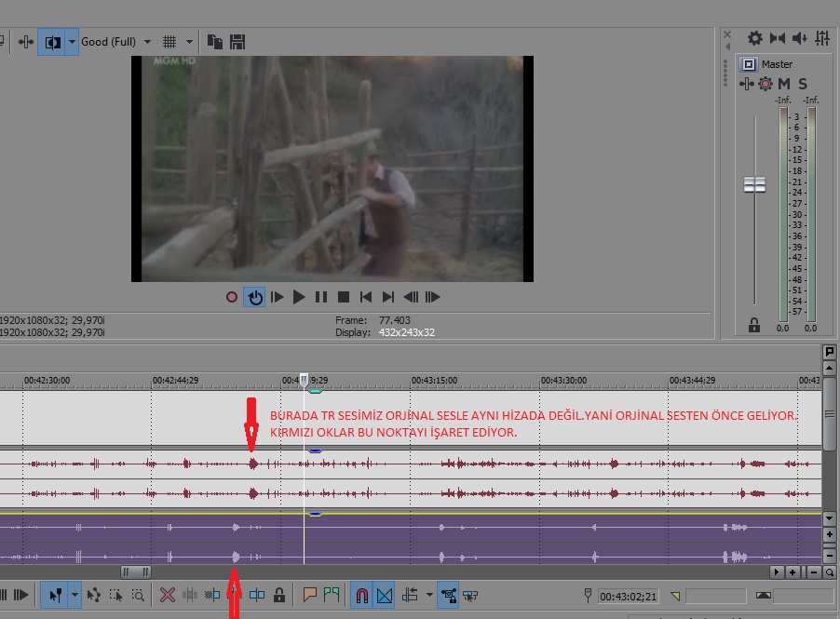Zoom out time with horizontal minus button

[x=814, y=572]
